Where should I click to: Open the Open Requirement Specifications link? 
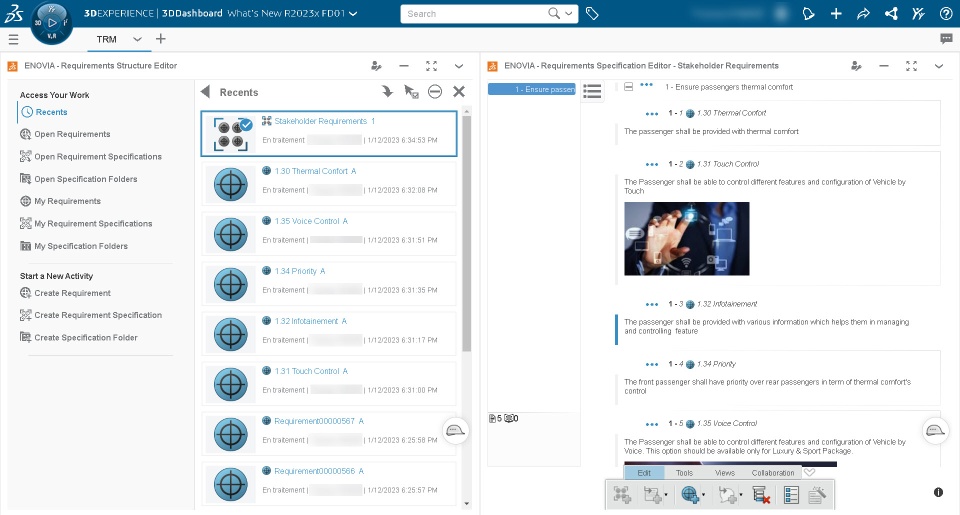98,157
